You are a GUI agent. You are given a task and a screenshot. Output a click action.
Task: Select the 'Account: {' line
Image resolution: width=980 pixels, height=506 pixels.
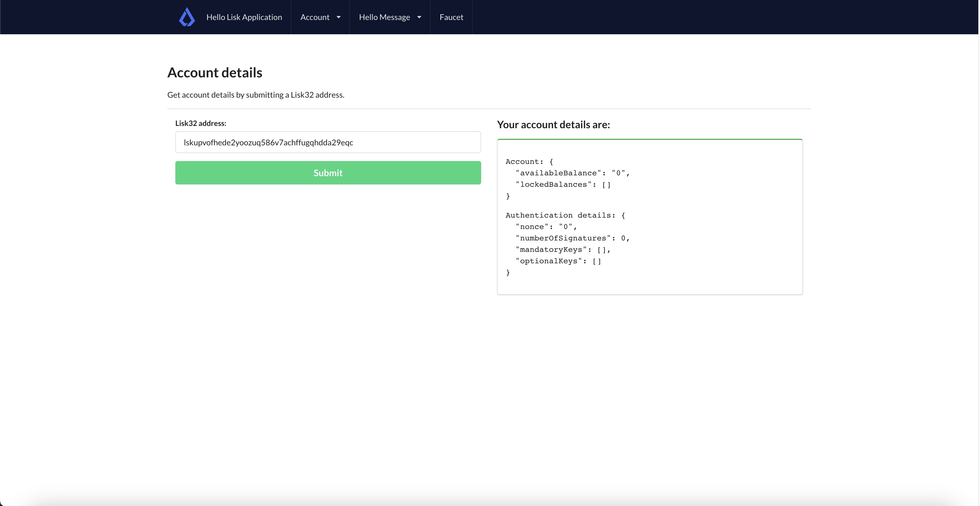coord(529,162)
